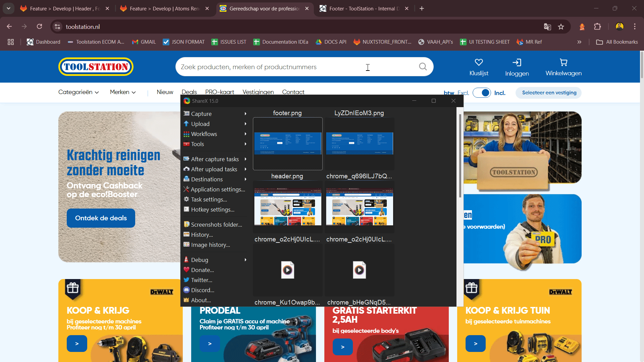Expand the Merken dropdown
This screenshot has width=644, height=362.
click(123, 92)
